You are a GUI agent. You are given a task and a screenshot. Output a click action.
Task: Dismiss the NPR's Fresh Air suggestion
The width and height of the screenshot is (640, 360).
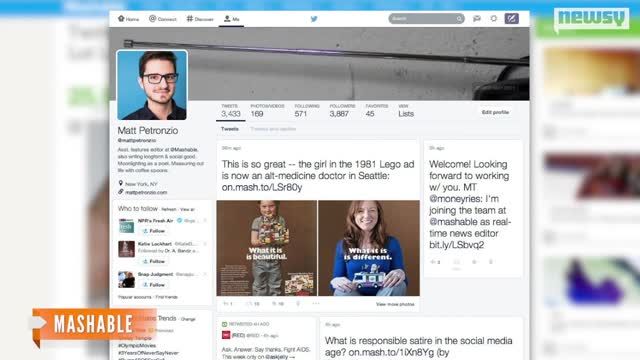pyautogui.click(x=205, y=220)
